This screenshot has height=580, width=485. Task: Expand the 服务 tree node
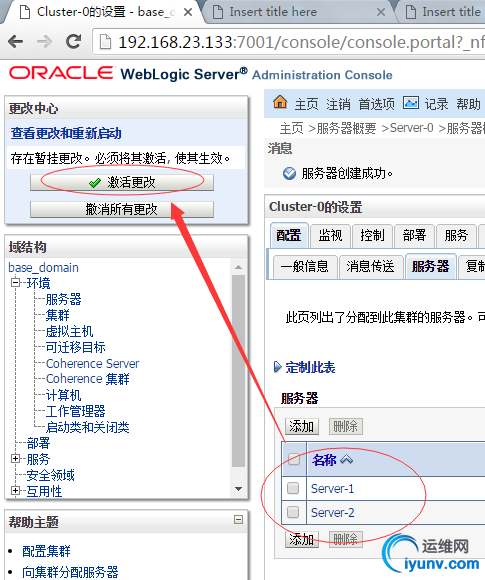click(x=15, y=459)
